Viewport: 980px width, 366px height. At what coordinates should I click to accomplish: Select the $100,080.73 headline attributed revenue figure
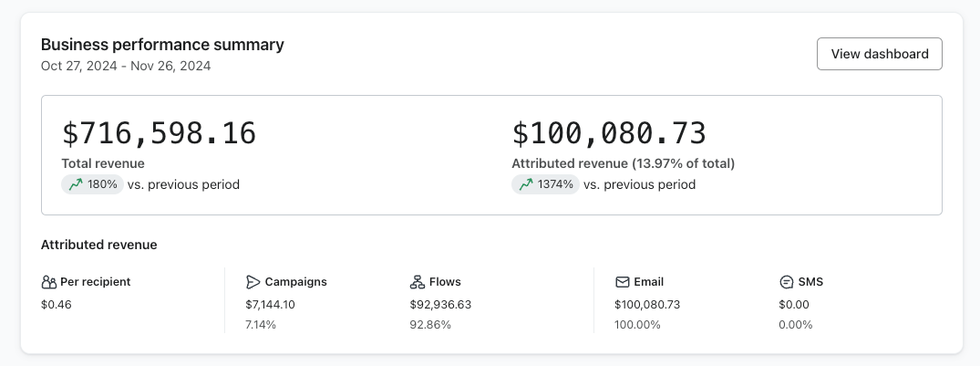point(609,133)
